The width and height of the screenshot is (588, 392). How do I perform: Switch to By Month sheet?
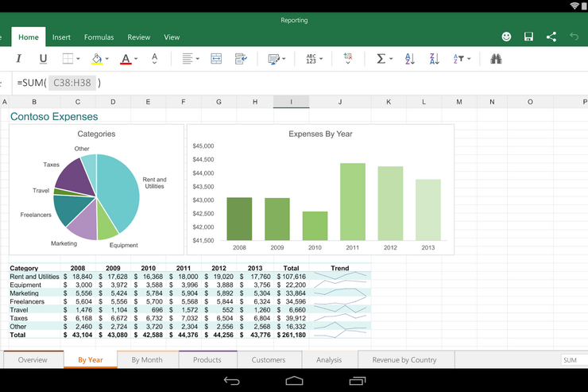pos(147,359)
